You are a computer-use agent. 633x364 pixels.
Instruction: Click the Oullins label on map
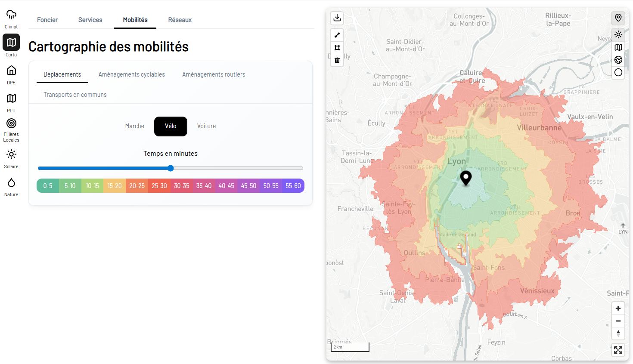click(x=414, y=253)
